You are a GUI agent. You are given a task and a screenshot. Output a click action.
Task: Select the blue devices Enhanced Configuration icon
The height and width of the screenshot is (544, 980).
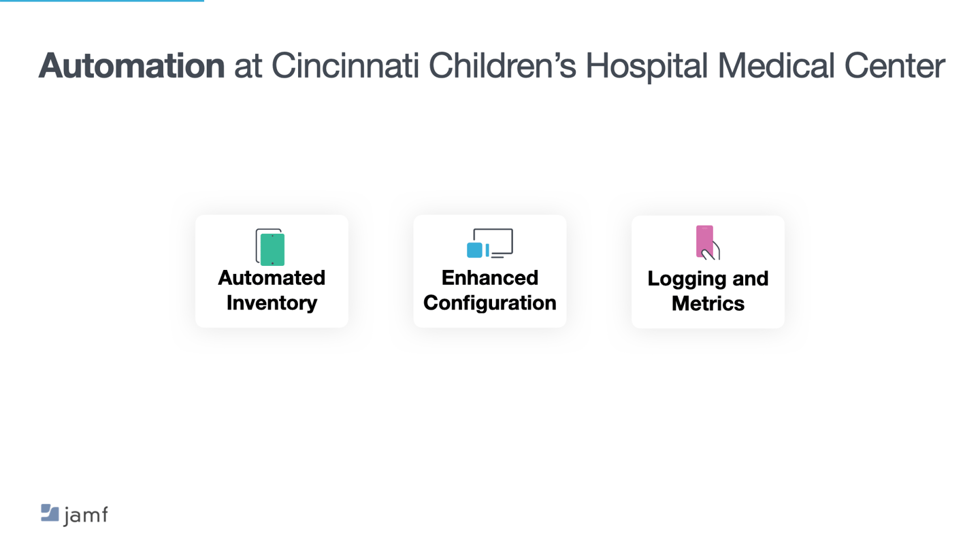pos(489,243)
